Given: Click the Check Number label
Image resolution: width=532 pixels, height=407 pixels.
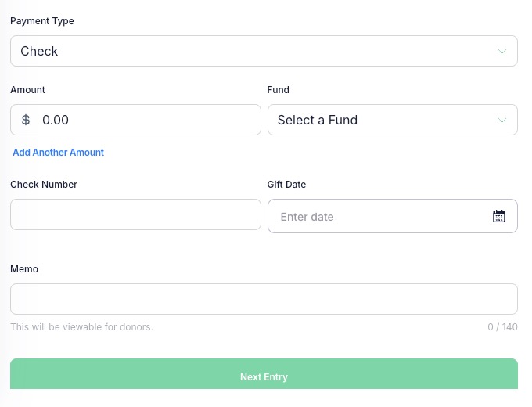Looking at the screenshot, I should 44,185.
